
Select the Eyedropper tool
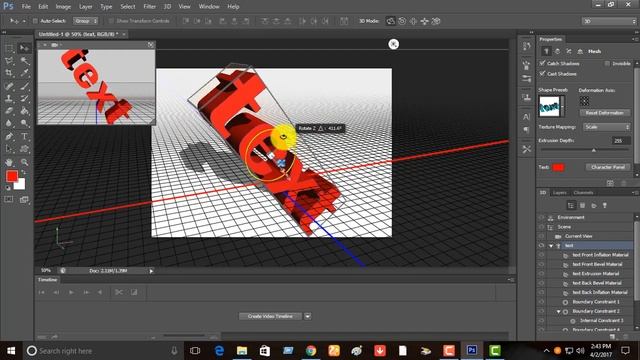24,73
